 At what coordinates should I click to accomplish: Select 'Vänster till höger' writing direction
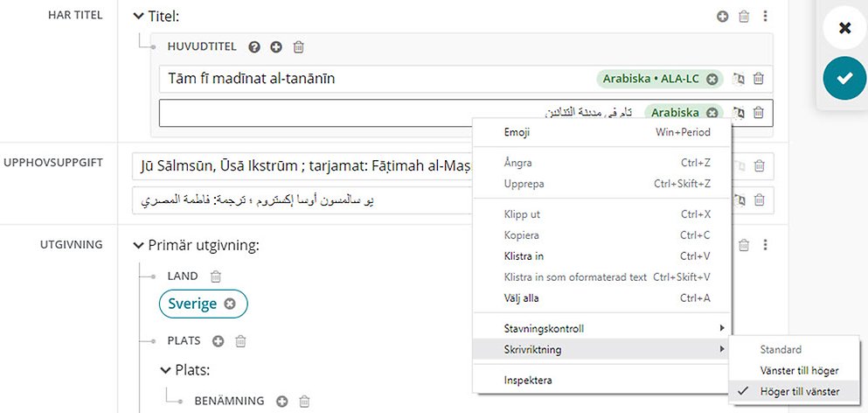click(x=795, y=370)
